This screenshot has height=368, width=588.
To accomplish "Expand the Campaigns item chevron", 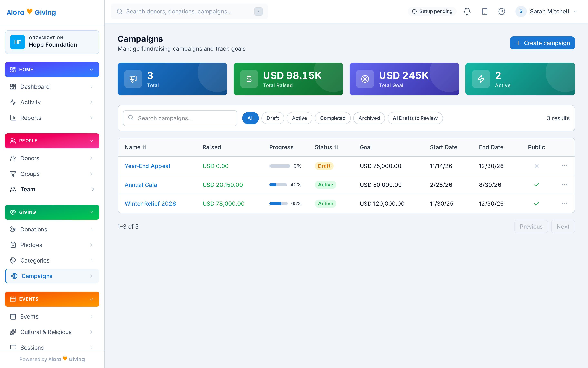I will click(91, 276).
